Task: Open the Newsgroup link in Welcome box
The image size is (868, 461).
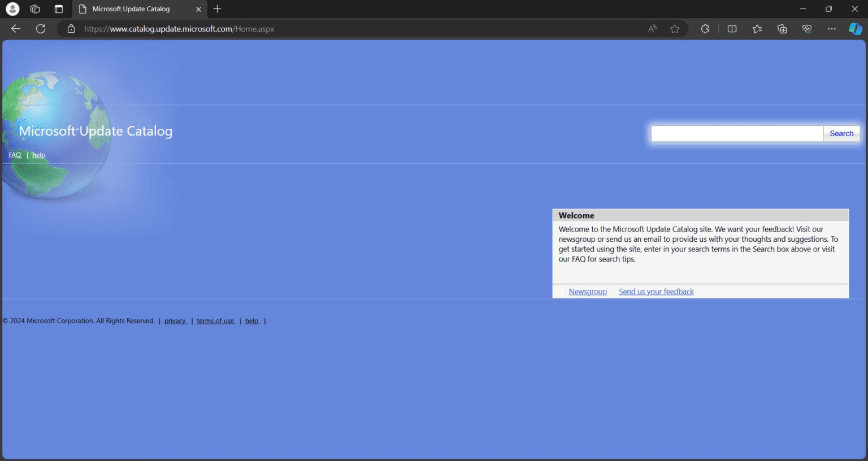Action: [x=588, y=292]
